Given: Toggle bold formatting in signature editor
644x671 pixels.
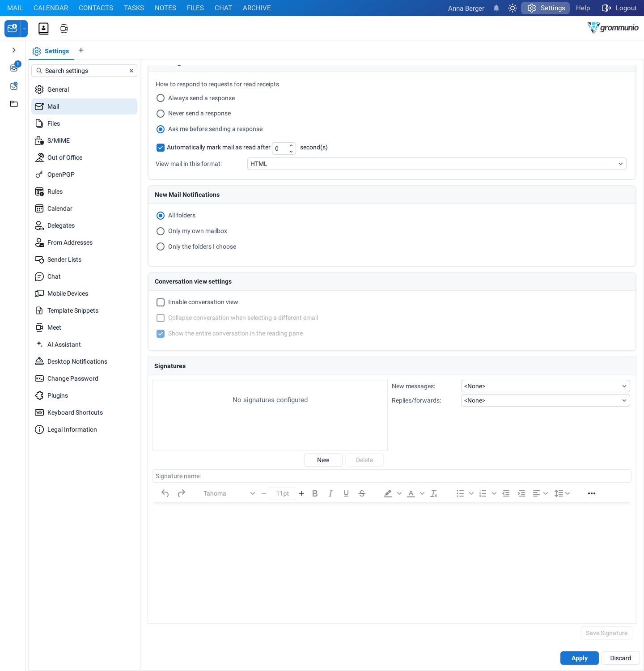Looking at the screenshot, I should 315,493.
